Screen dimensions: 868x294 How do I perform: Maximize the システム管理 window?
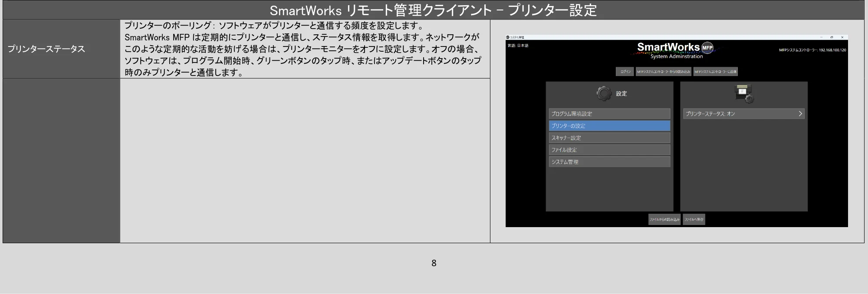coord(832,37)
